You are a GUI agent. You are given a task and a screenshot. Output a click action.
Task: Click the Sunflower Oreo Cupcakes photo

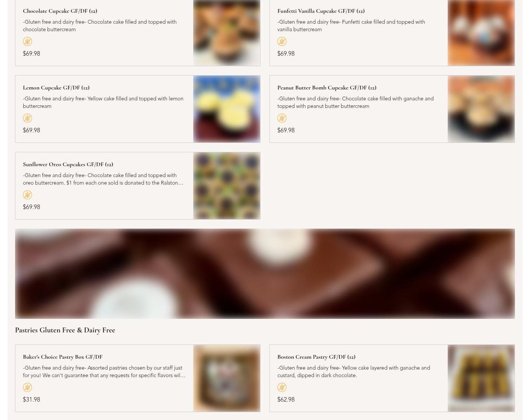click(x=227, y=186)
